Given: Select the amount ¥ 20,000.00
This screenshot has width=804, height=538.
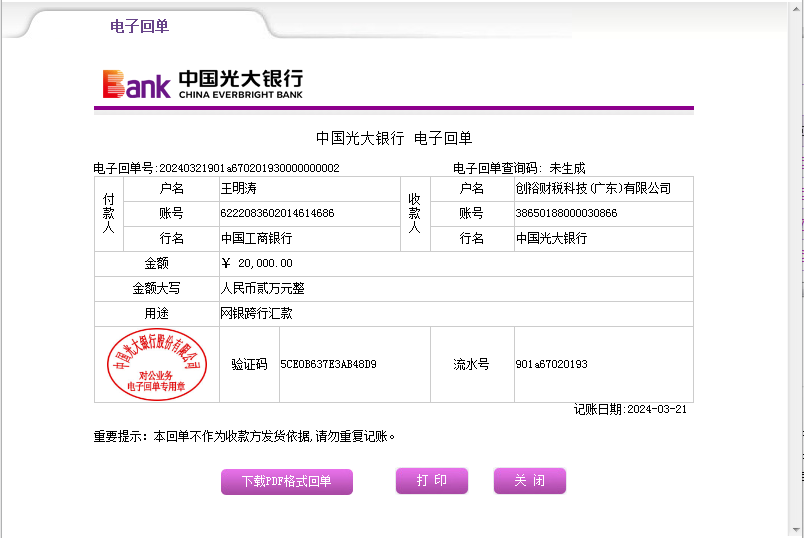Looking at the screenshot, I should [x=256, y=263].
